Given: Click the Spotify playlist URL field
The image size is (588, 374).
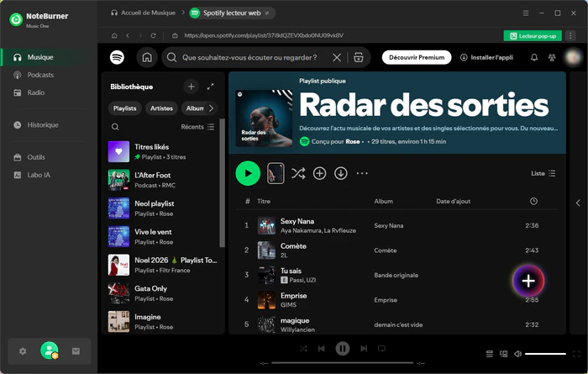Looking at the screenshot, I should coord(264,35).
